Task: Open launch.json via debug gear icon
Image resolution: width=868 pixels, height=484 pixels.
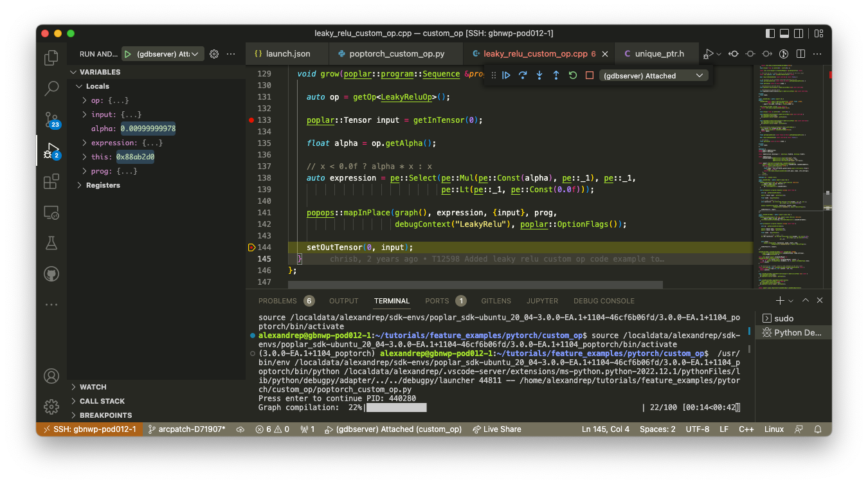Action: pos(214,54)
